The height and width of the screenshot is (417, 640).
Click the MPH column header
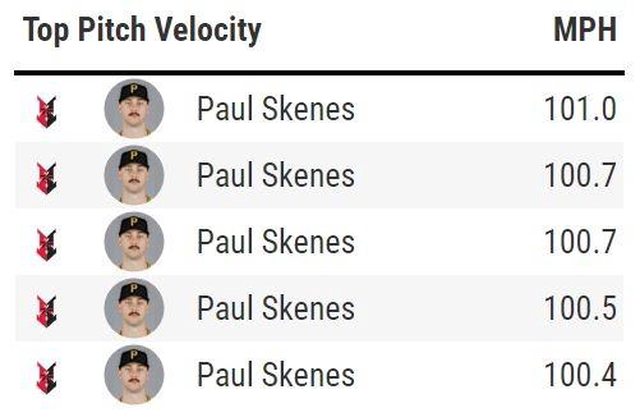click(585, 29)
